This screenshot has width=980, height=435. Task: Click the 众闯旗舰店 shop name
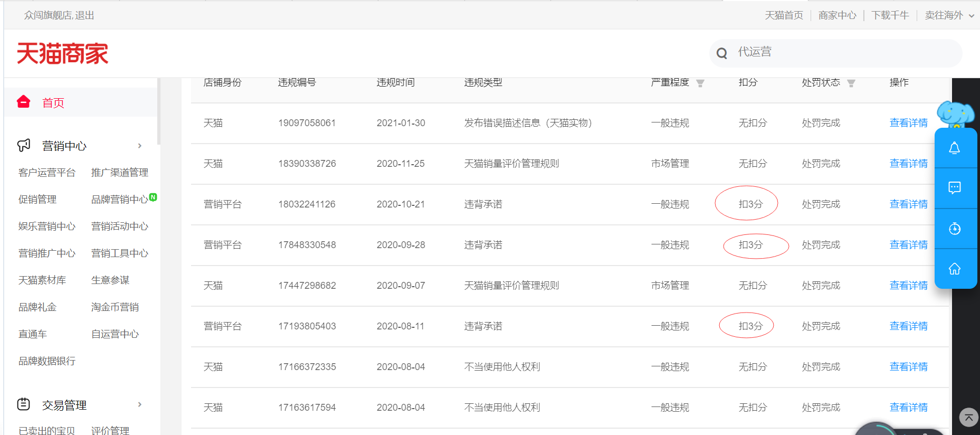48,15
